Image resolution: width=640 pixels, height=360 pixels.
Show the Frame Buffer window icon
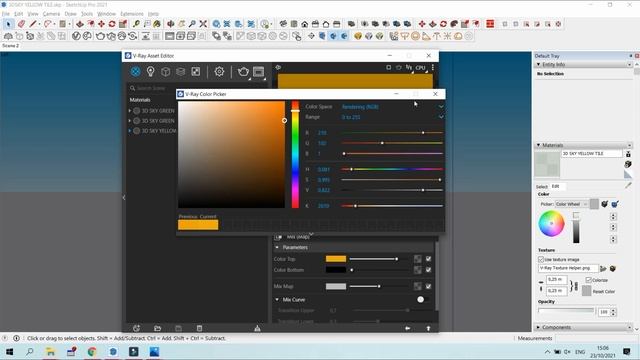coord(258,72)
